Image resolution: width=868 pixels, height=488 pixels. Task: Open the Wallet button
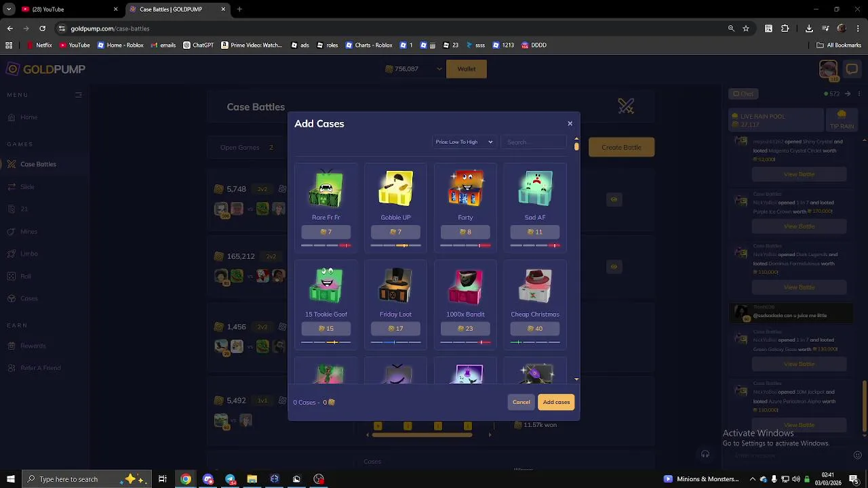pos(467,68)
